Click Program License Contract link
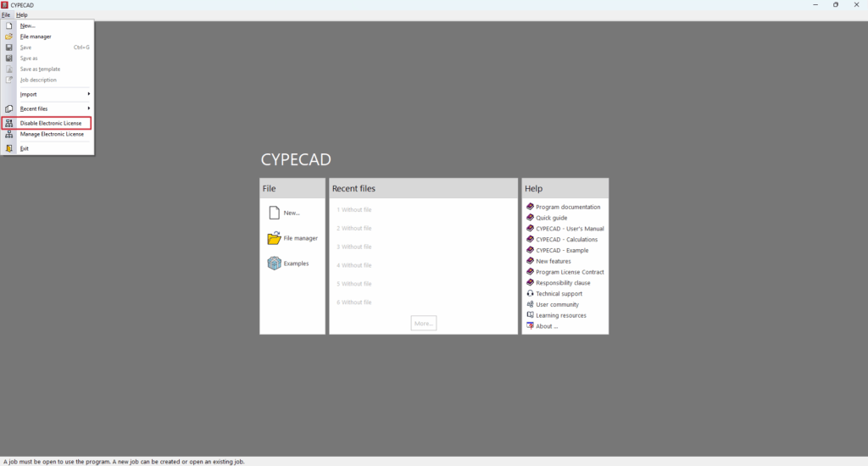This screenshot has width=868, height=466. tap(570, 272)
